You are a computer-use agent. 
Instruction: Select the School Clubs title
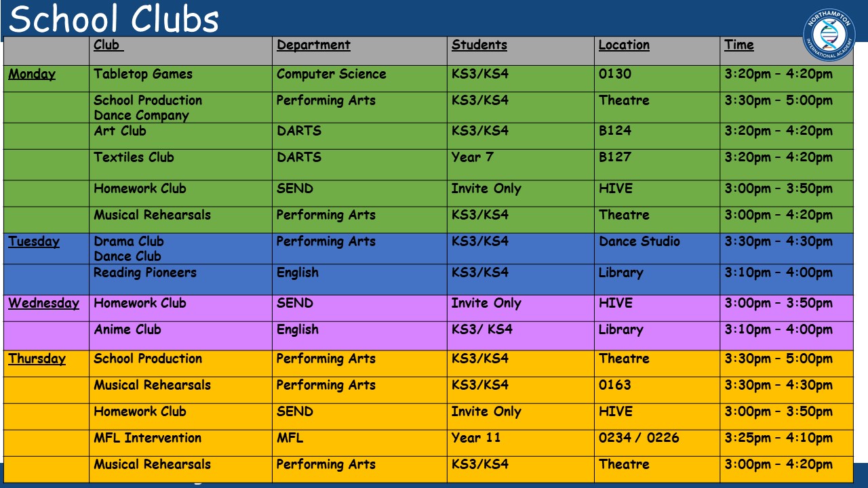click(x=114, y=19)
